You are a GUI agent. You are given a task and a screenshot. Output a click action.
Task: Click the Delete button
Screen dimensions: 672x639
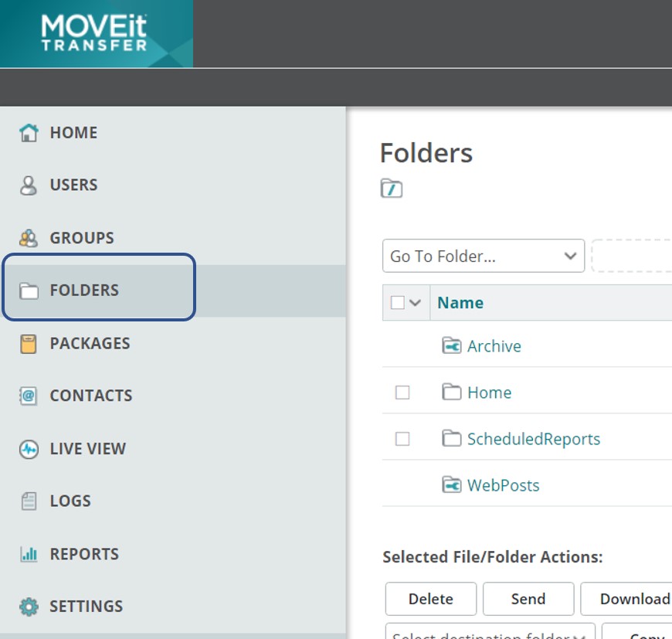(431, 599)
